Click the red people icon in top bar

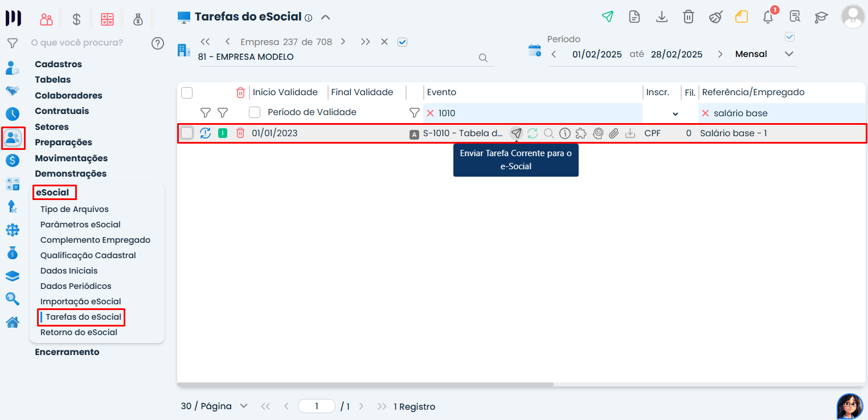(46, 19)
